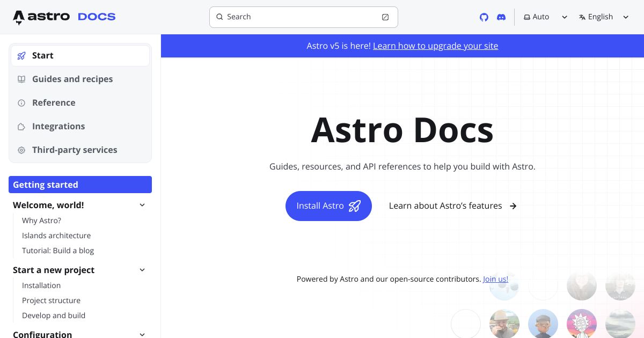Switch to Third-party services tab
This screenshot has width=644, height=338.
click(x=80, y=150)
